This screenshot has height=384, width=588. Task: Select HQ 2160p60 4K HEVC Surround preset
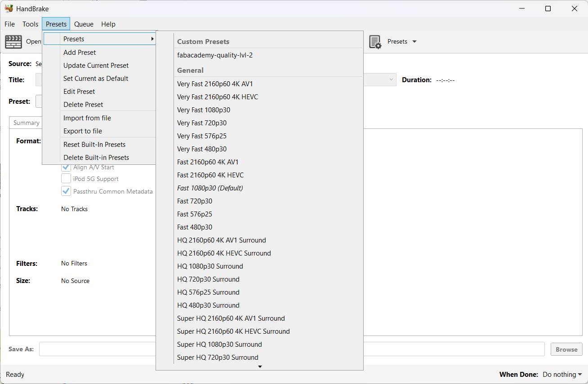point(259,253)
